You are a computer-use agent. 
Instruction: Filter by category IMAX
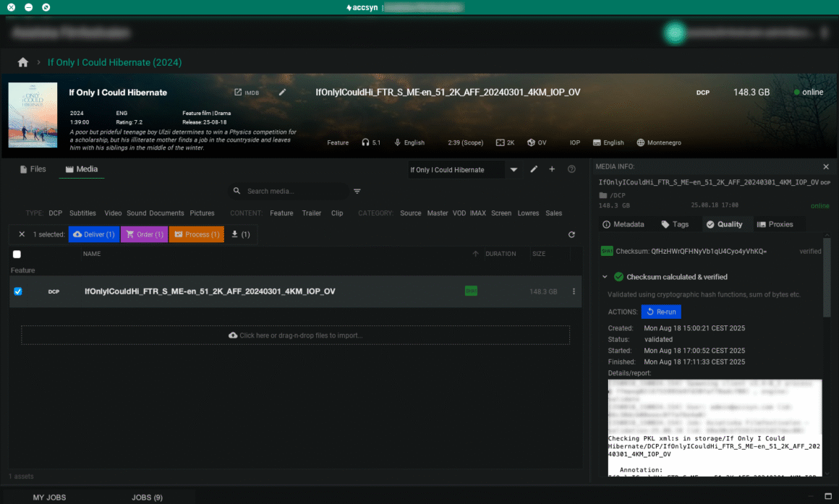pos(478,213)
